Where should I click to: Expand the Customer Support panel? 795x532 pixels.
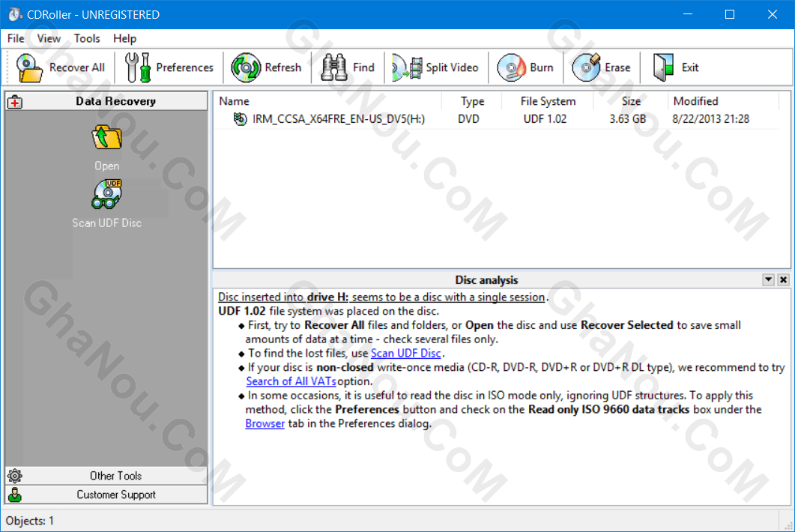(x=106, y=495)
